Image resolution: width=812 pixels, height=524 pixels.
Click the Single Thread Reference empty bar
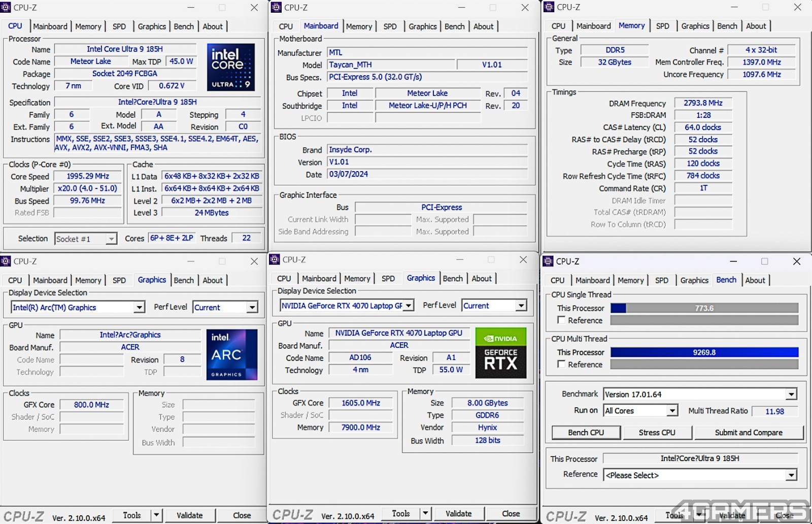[704, 320]
